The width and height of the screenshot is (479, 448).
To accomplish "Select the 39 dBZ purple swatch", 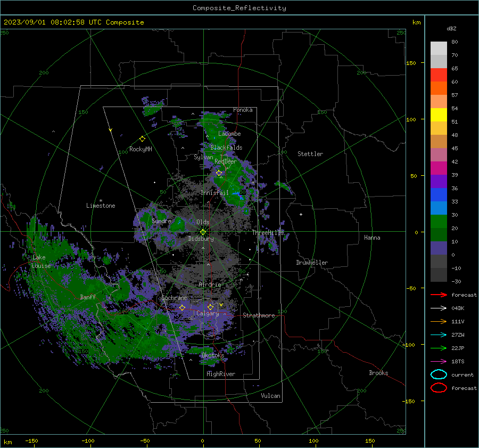I will (439, 181).
